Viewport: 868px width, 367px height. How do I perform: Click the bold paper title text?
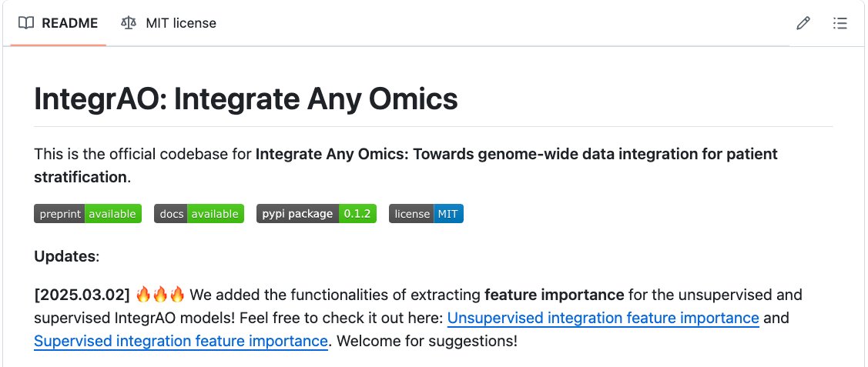[x=516, y=154]
